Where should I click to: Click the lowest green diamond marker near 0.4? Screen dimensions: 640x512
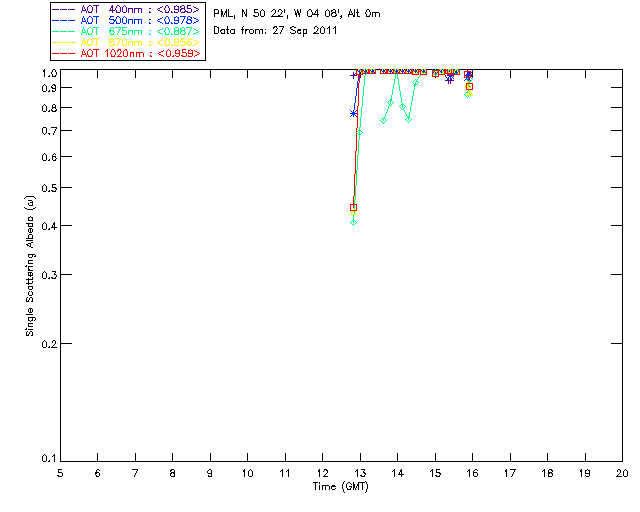pos(353,223)
